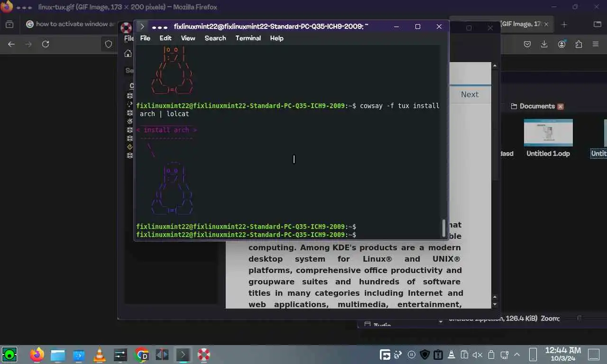607x364 pixels.
Task: Click the home icon in background window
Action: [x=128, y=54]
